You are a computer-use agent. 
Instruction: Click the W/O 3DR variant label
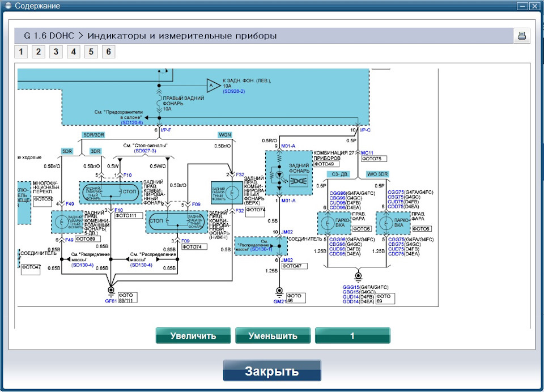(x=377, y=174)
